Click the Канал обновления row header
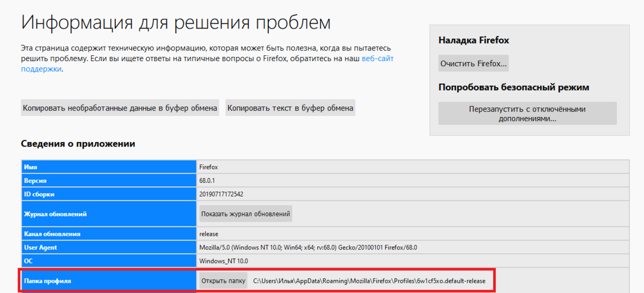 coord(109,234)
